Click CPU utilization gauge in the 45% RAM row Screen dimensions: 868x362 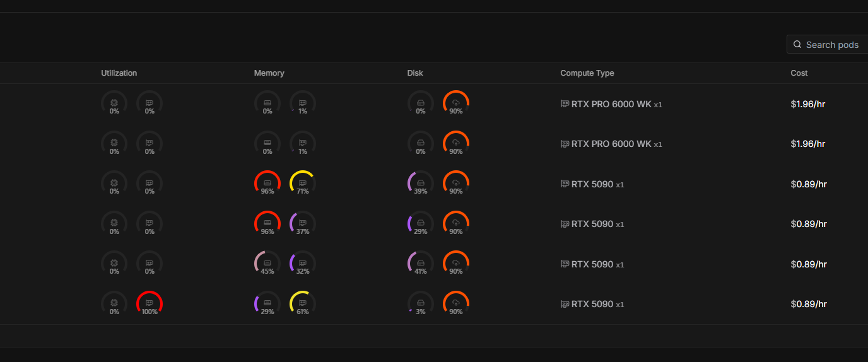coord(114,264)
